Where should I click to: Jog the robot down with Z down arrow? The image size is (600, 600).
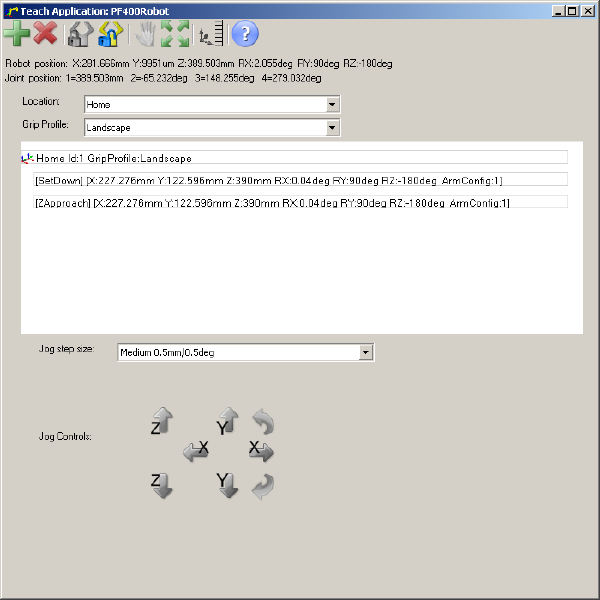pos(162,485)
